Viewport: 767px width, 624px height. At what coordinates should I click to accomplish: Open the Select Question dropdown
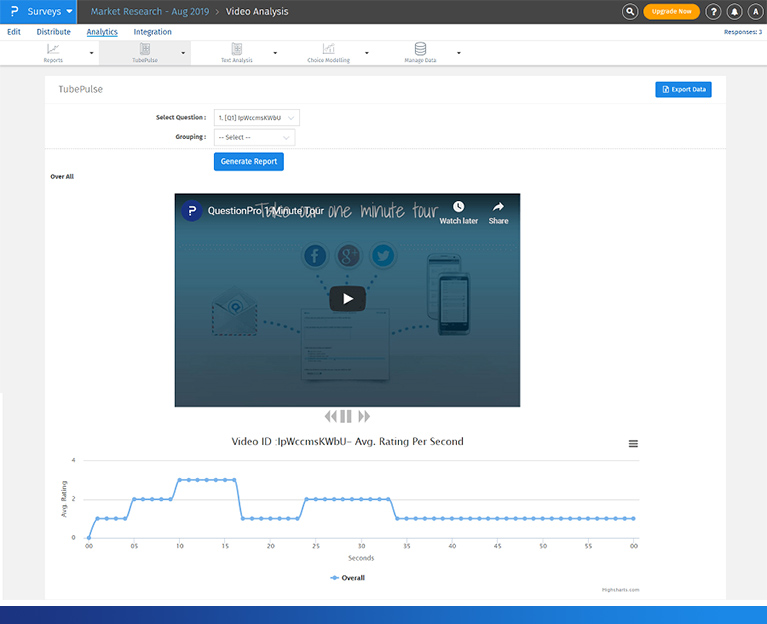[x=257, y=118]
